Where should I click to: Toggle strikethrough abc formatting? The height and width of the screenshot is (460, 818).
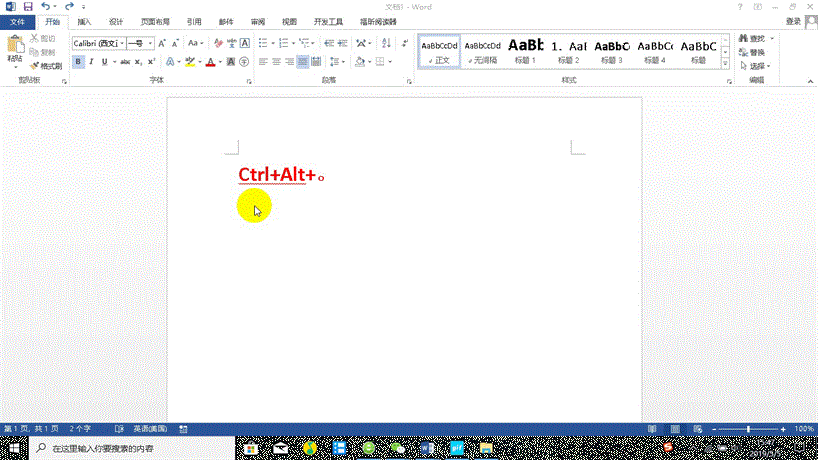pyautogui.click(x=125, y=62)
